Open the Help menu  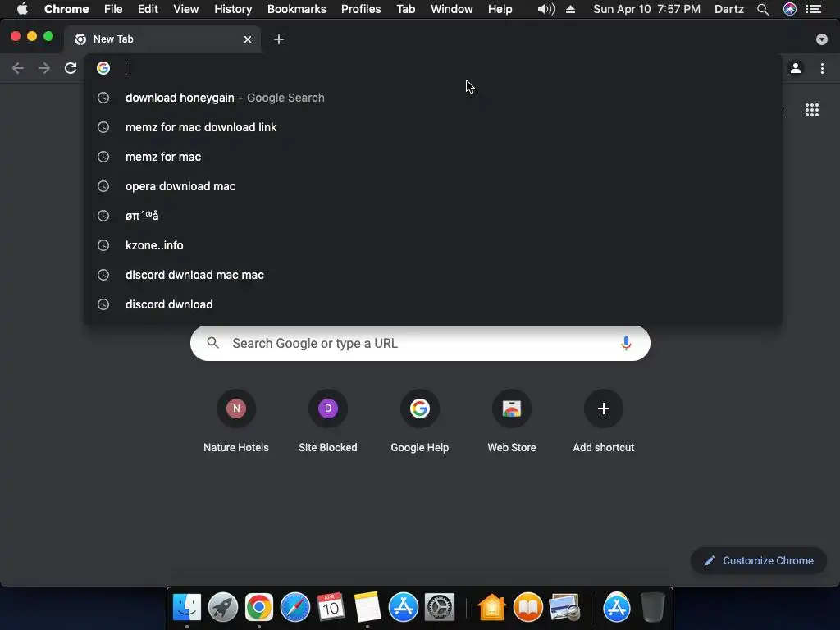click(500, 9)
